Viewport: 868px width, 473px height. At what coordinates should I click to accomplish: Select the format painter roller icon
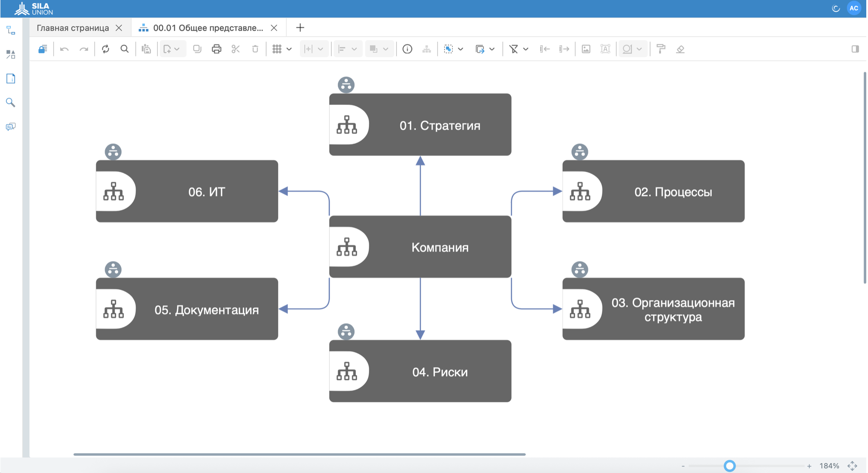coord(660,49)
